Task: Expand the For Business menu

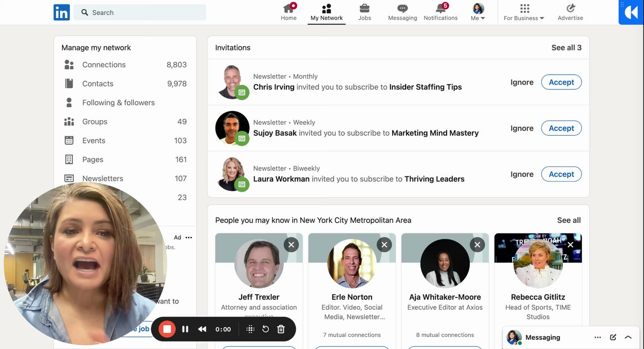Action: pos(524,13)
